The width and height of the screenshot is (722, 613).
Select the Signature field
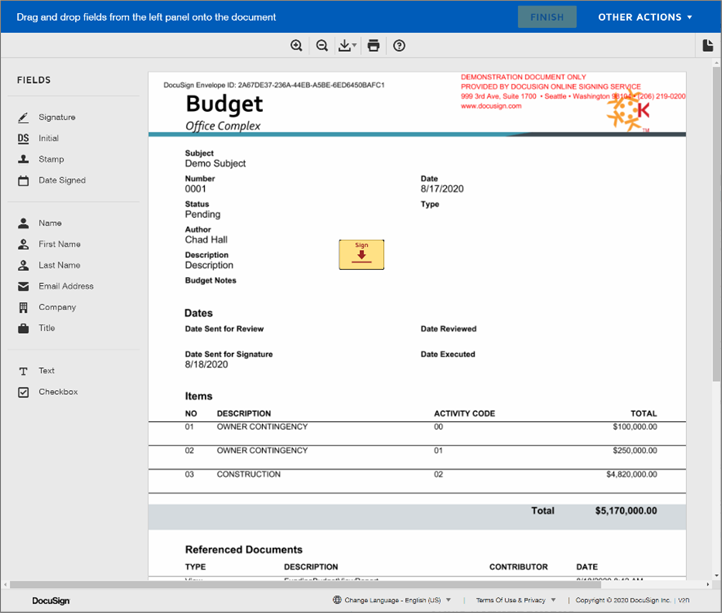(56, 118)
